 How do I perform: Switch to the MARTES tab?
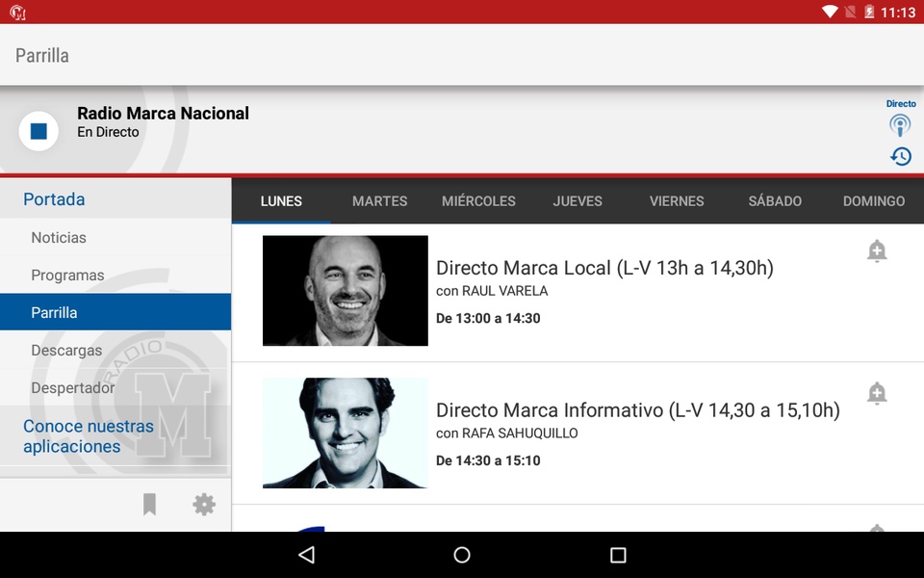pos(379,201)
